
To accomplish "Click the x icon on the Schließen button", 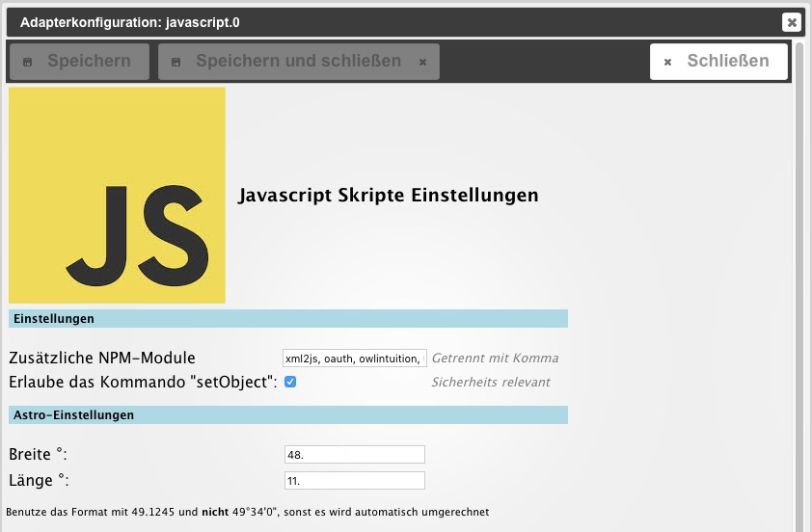I will pyautogui.click(x=667, y=62).
